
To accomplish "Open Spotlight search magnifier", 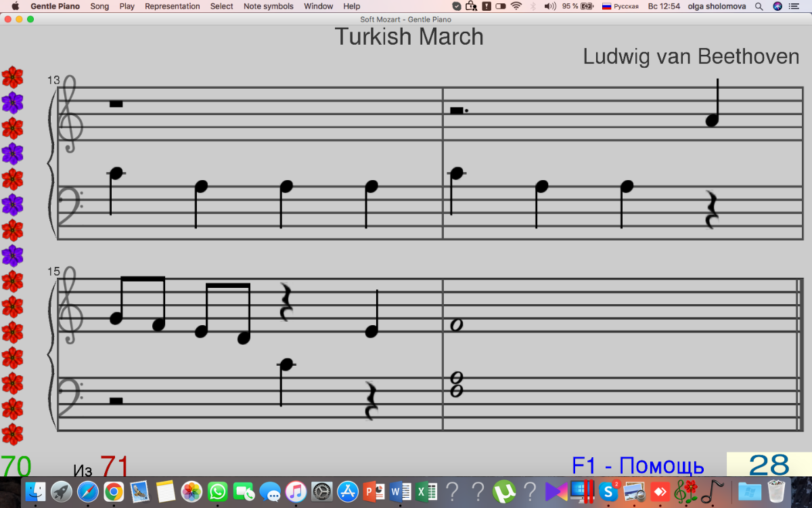I will pyautogui.click(x=759, y=6).
